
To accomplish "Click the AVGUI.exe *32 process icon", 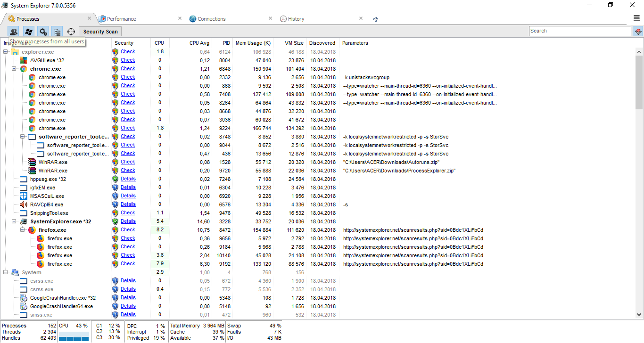I will tap(24, 60).
